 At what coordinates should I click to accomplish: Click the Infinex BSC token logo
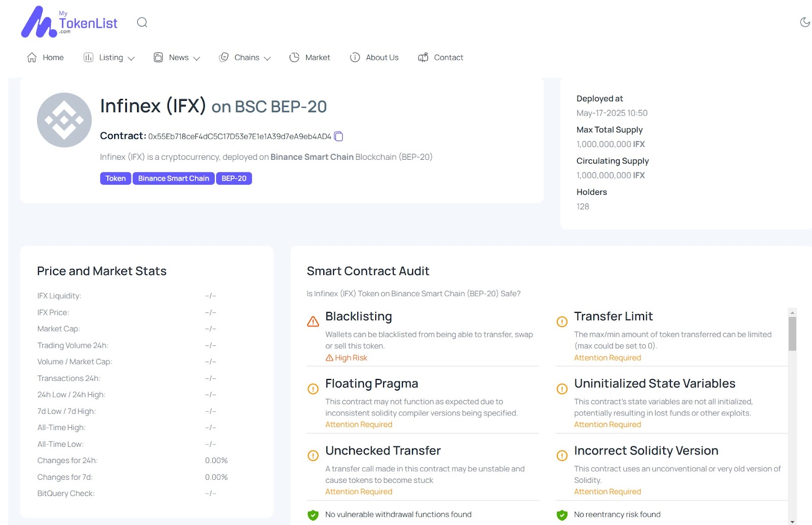pos(64,120)
